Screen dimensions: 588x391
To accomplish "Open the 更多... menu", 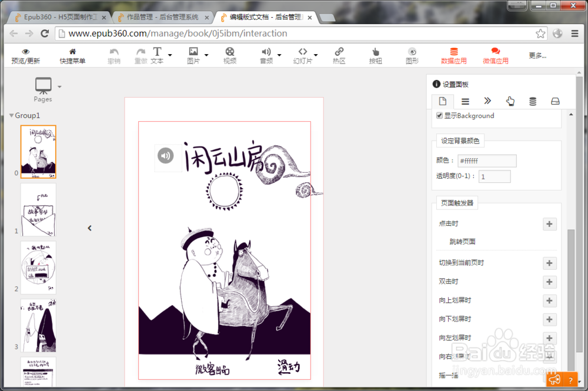I will 537,55.
